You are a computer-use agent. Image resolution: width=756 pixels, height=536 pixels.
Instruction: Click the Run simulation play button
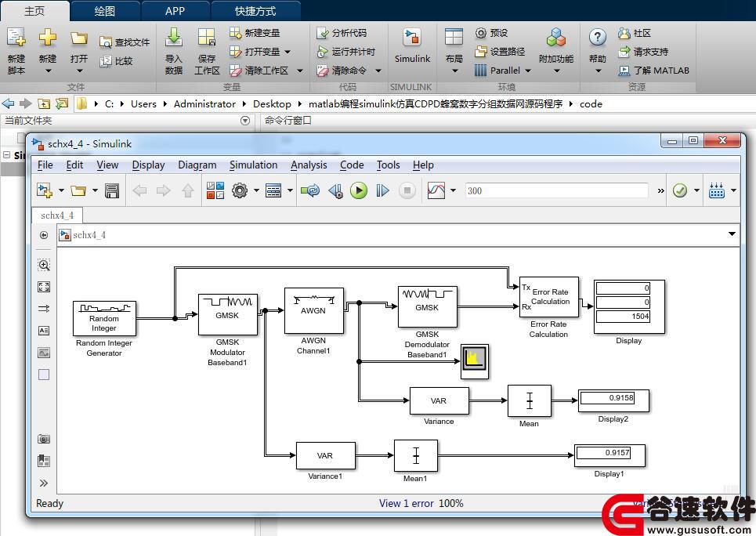tap(359, 190)
